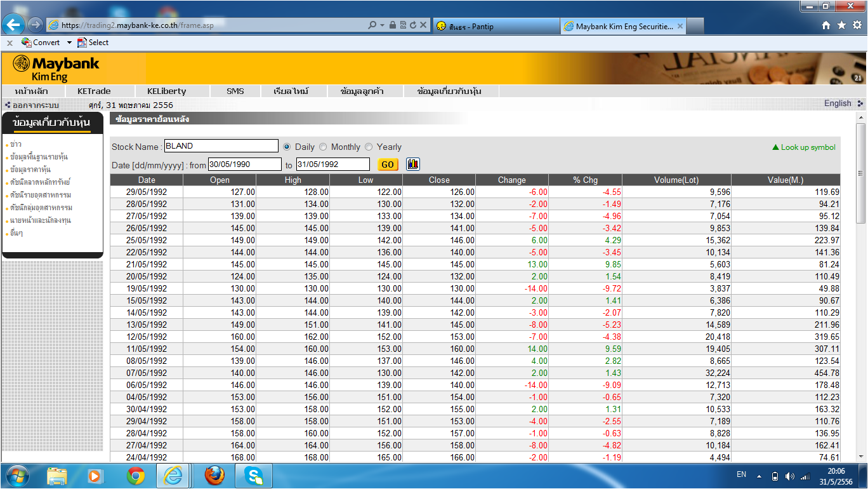Show hidden tray icons arrow

tap(759, 476)
